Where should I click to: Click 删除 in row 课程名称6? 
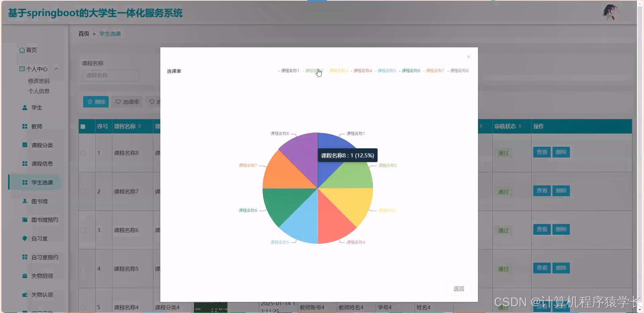click(561, 229)
